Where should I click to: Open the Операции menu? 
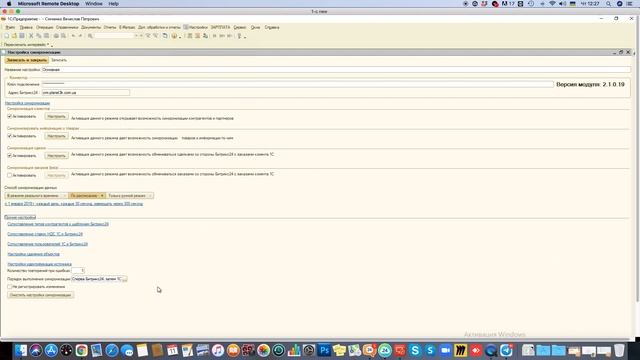click(44, 27)
